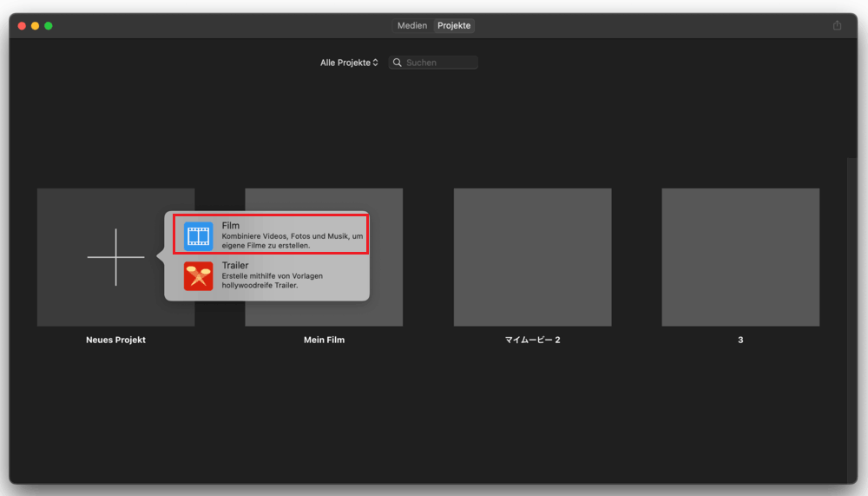Click the share icon in title bar
This screenshot has height=496, width=868.
837,25
